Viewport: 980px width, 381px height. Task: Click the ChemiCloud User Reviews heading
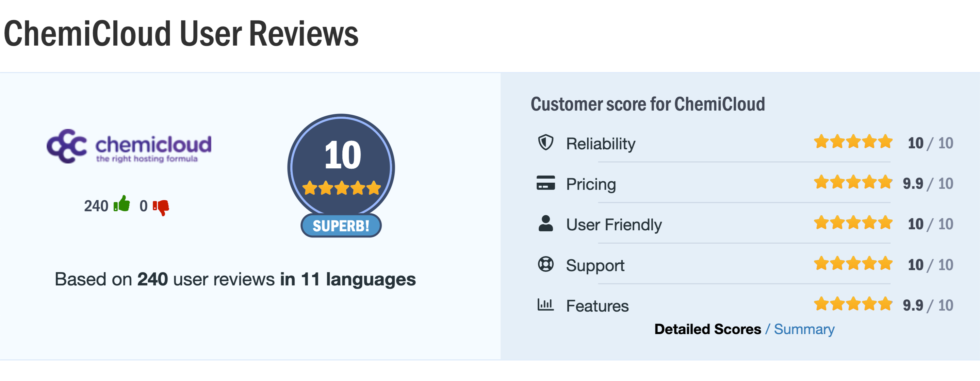point(181,34)
